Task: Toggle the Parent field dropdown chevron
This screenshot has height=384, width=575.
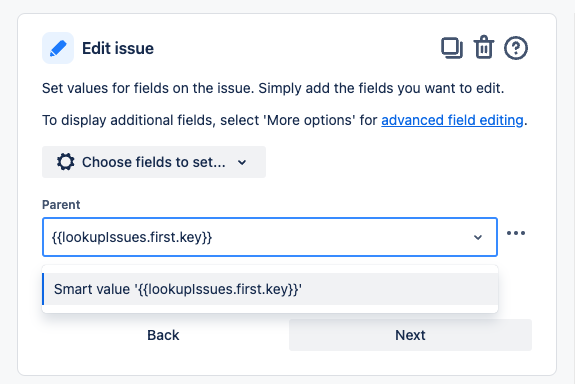Action: (x=478, y=237)
